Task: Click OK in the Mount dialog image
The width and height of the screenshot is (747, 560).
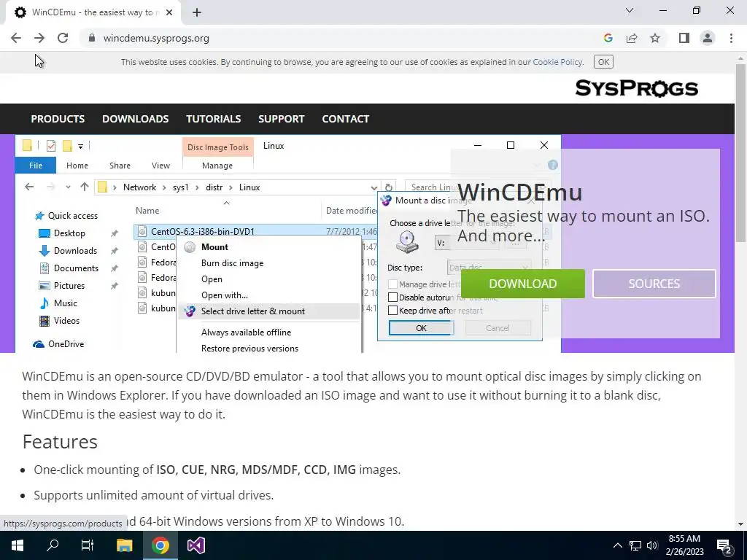Action: click(x=421, y=328)
